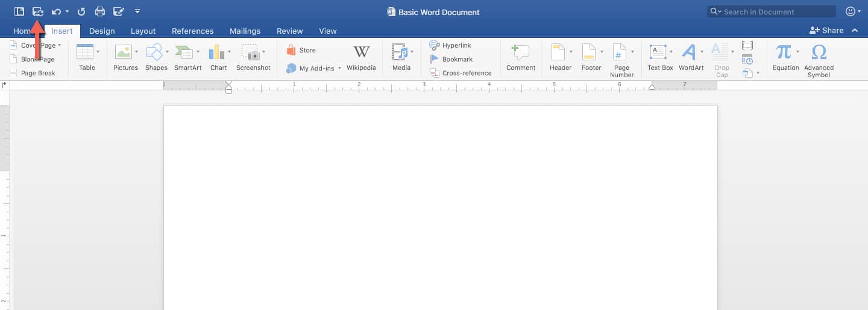This screenshot has width=868, height=310.
Task: Insert an Equation using pi icon
Action: click(785, 58)
